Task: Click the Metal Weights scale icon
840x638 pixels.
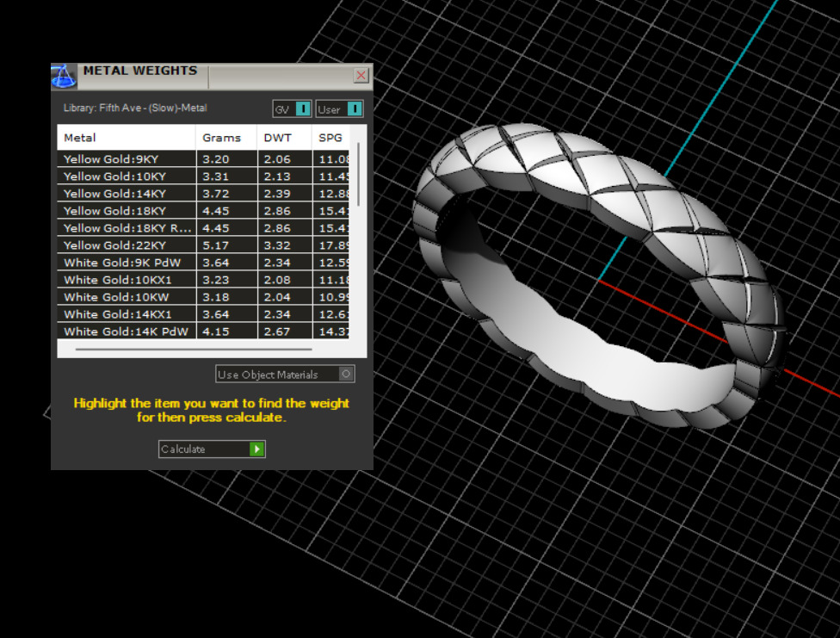Action: [64, 76]
